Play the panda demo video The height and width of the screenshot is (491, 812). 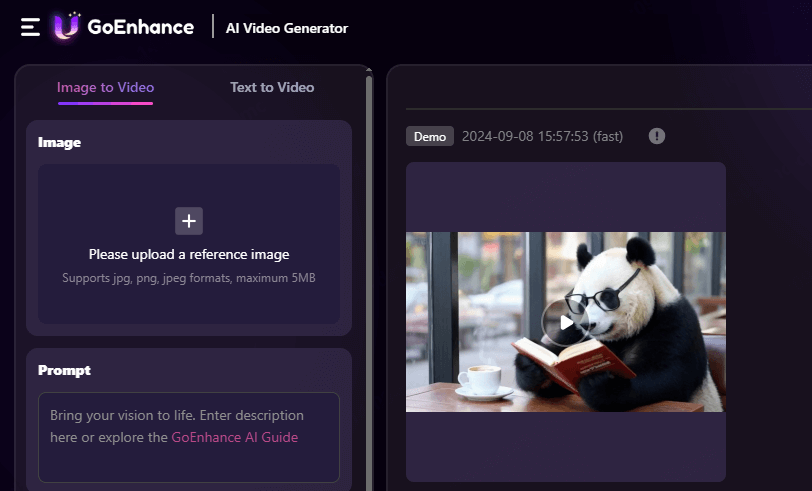click(x=566, y=323)
